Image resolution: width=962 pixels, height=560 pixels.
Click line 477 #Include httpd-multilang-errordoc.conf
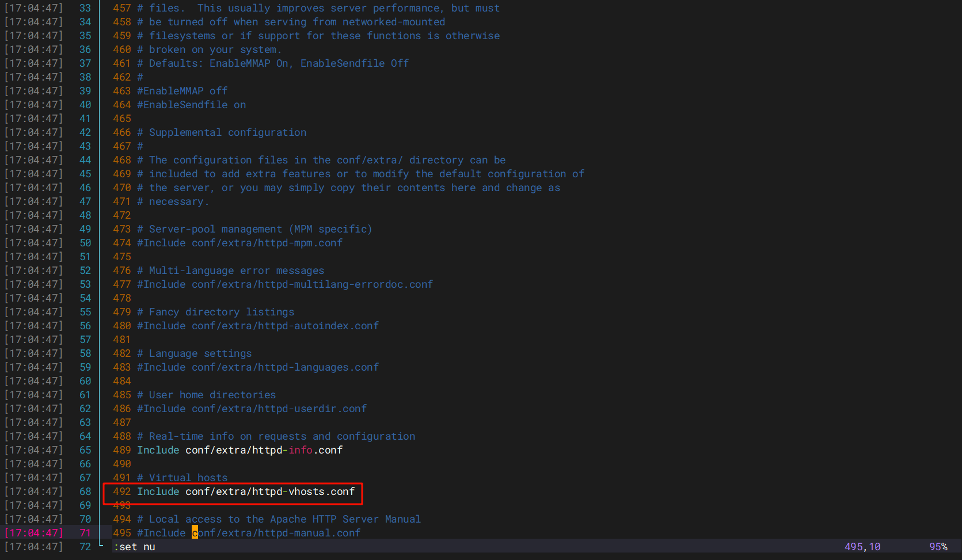click(x=285, y=284)
